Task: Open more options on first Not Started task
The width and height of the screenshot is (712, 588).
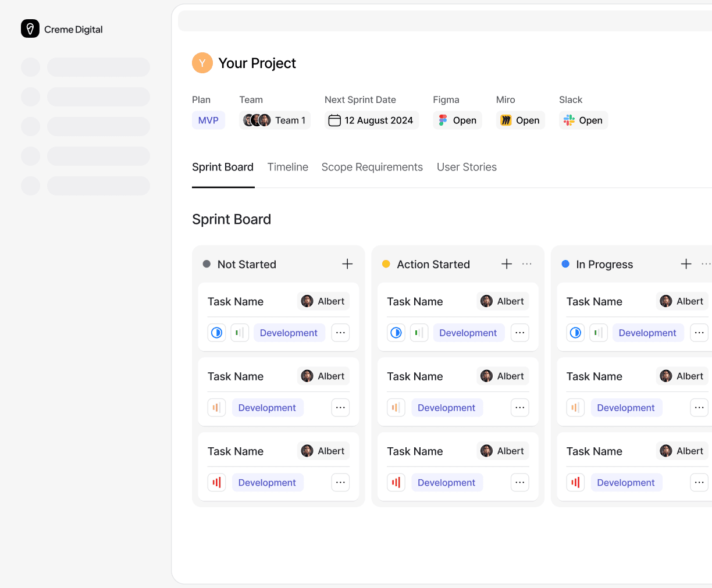Action: pyautogui.click(x=340, y=333)
